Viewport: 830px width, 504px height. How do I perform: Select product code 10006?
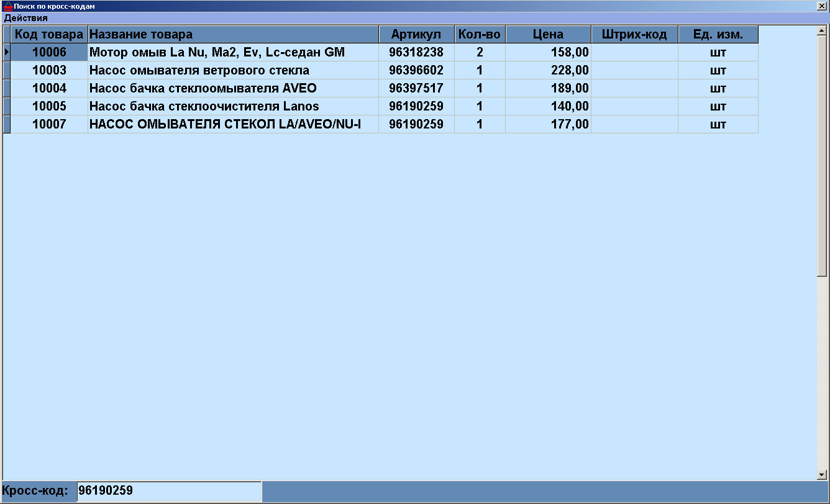coord(49,53)
